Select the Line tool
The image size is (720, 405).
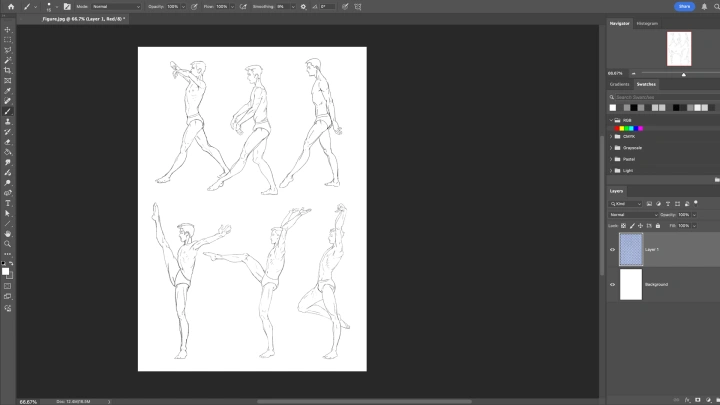[7, 224]
